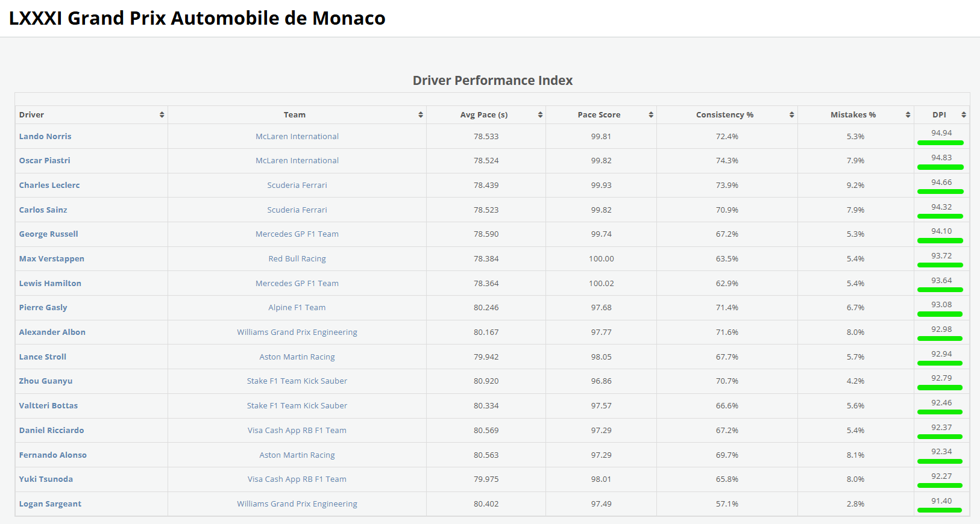Click the Driver Performance Index title
980x524 pixels.
click(x=492, y=81)
